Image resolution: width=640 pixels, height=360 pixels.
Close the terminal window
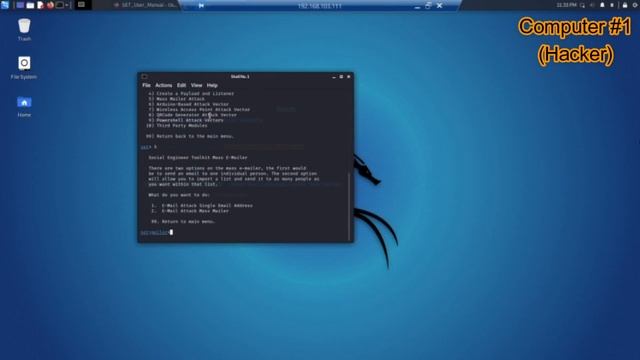(x=349, y=77)
